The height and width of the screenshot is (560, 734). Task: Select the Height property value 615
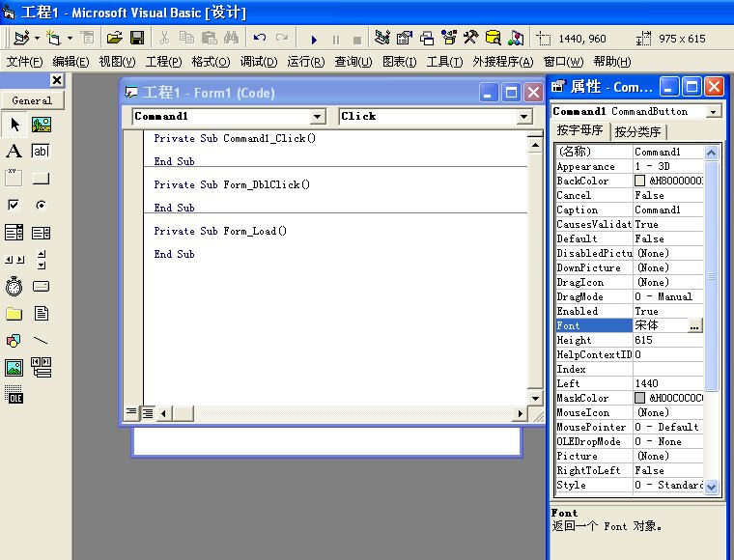pos(667,340)
